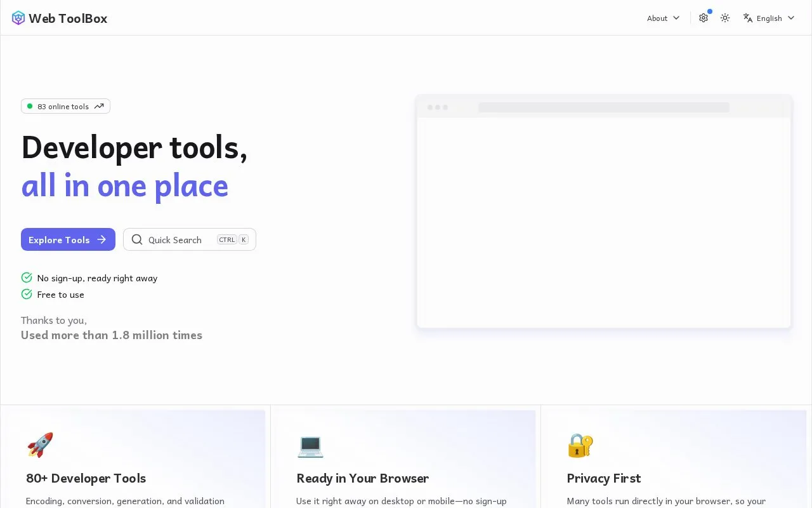This screenshot has width=812, height=508.
Task: Select the Privacy First heading
Action: [x=604, y=478]
